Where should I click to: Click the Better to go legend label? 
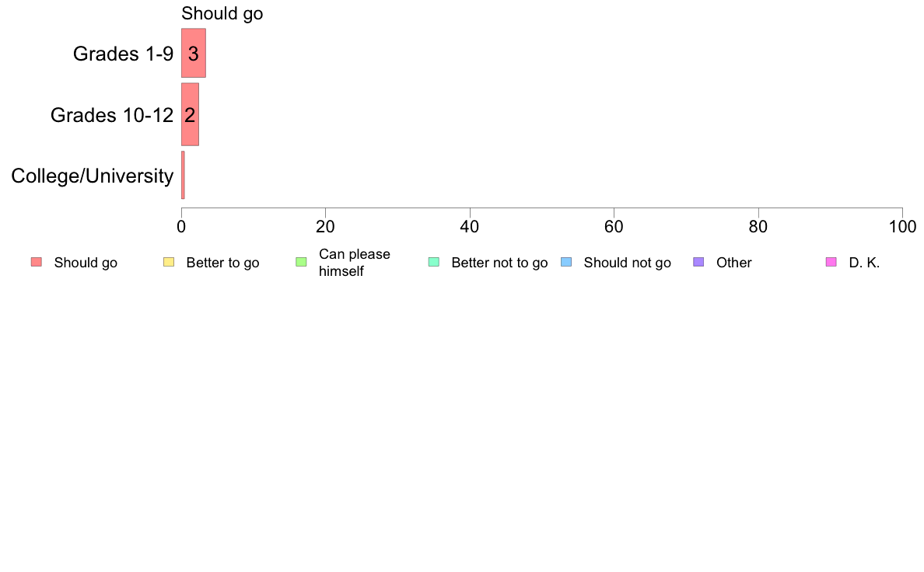click(222, 263)
